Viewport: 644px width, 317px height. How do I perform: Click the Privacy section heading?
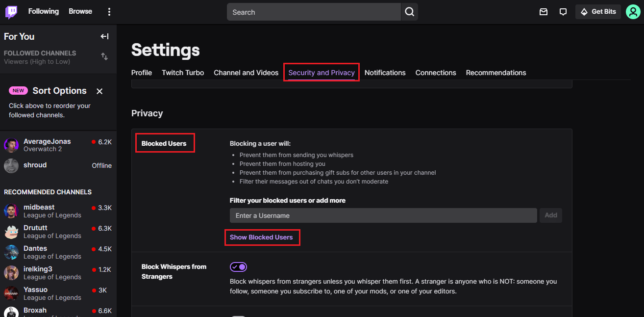pyautogui.click(x=147, y=113)
